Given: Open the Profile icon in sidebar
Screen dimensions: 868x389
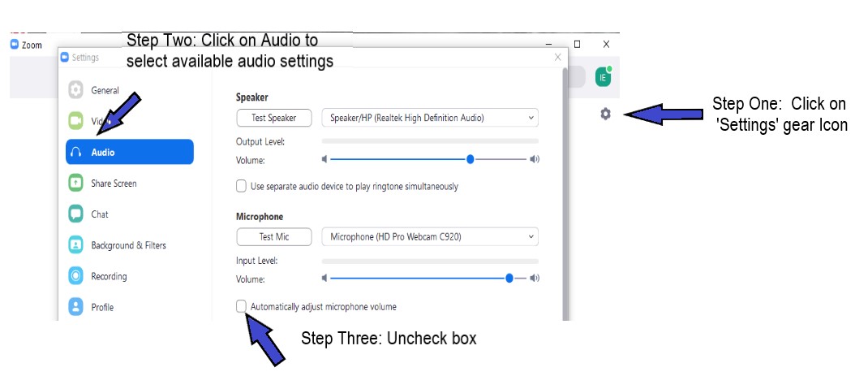Looking at the screenshot, I should (76, 307).
